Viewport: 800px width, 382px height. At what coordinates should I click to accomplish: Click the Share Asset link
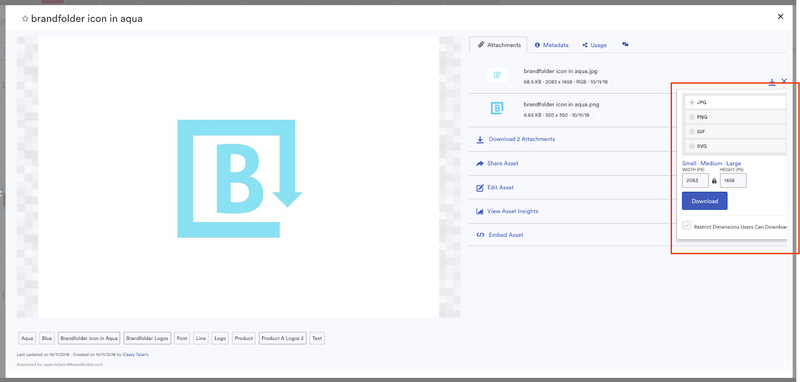(503, 163)
